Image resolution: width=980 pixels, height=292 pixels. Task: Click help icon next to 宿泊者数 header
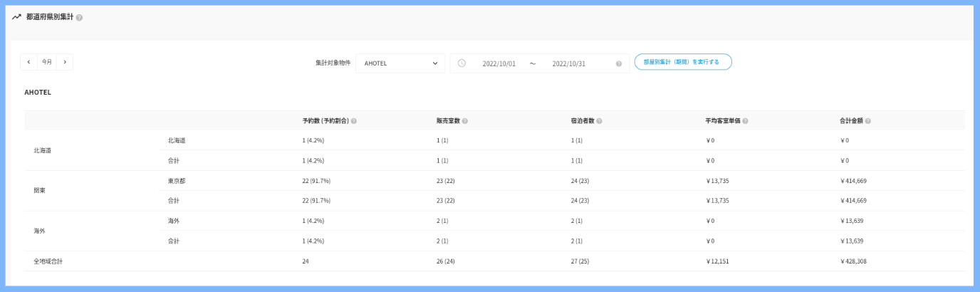pyautogui.click(x=600, y=121)
